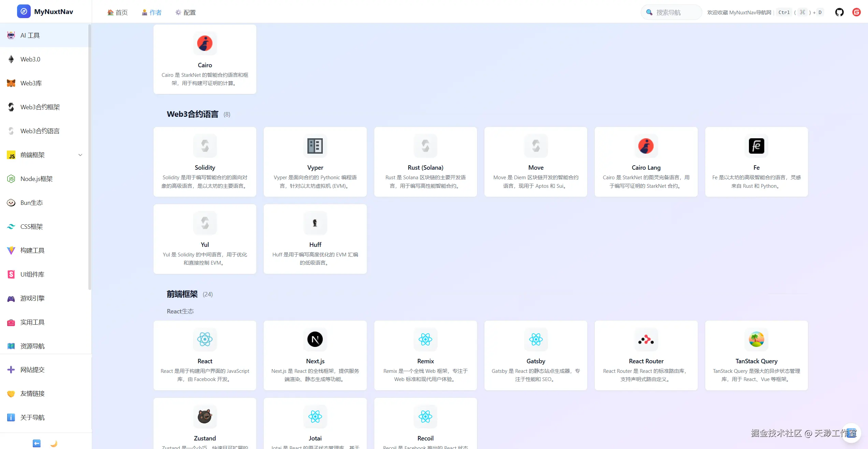The width and height of the screenshot is (868, 449).
Task: Toggle dark mode with the moon icon
Action: (54, 443)
